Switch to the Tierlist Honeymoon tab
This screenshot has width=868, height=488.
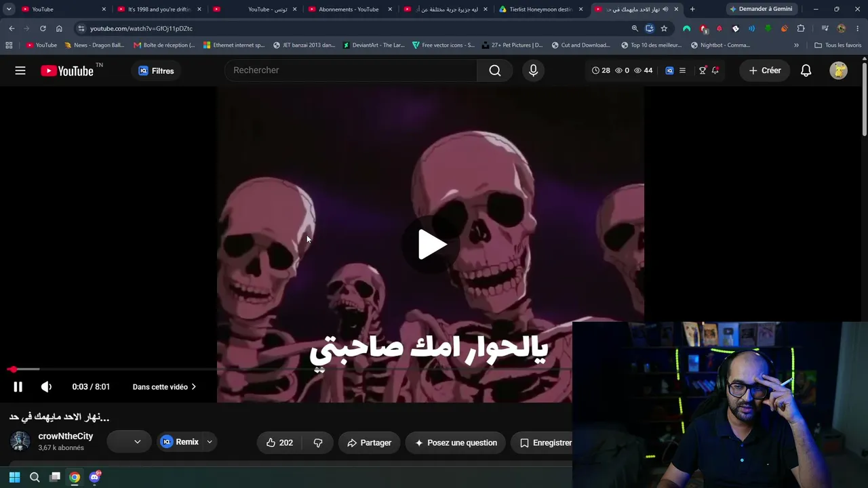click(x=541, y=9)
